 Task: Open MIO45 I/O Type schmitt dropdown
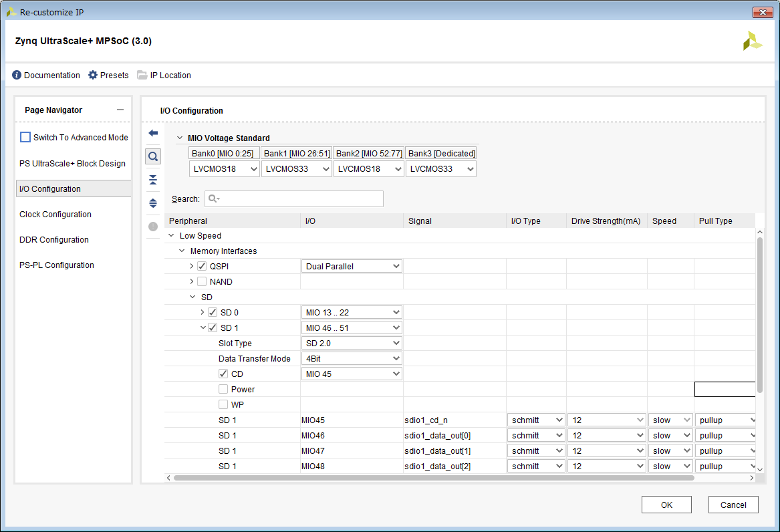click(536, 420)
